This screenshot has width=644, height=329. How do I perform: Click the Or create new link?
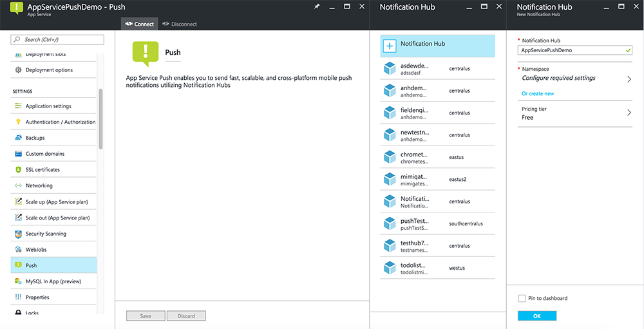[537, 94]
